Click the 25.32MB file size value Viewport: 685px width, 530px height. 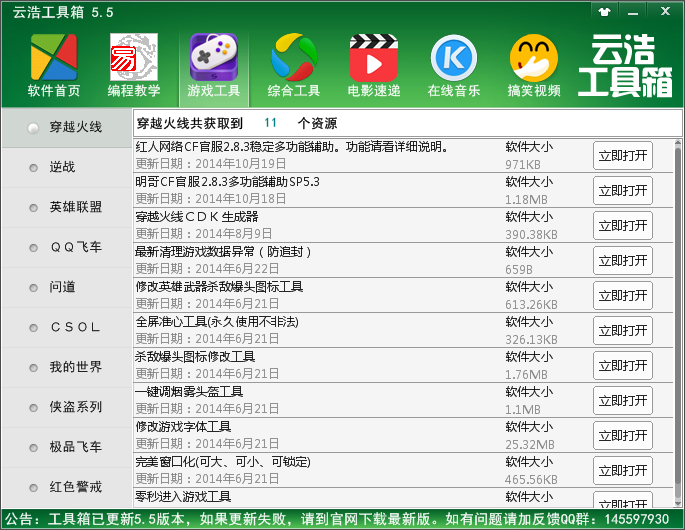pos(529,444)
